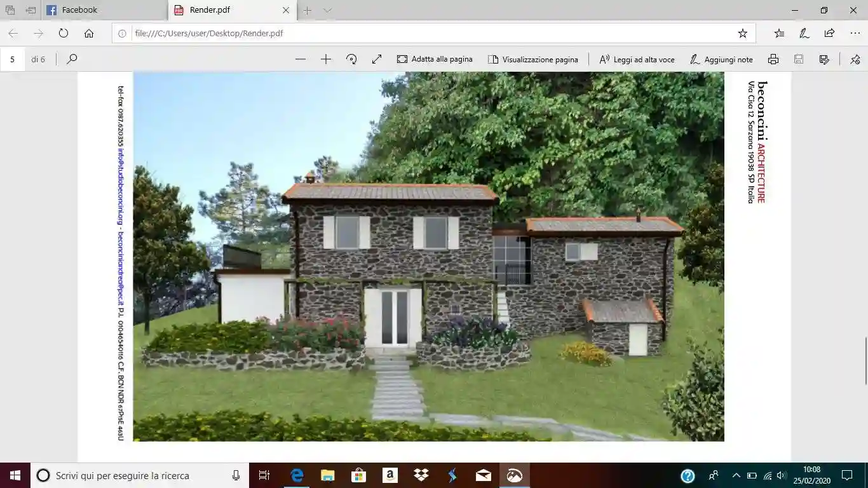Rotate the PDF page

350,59
